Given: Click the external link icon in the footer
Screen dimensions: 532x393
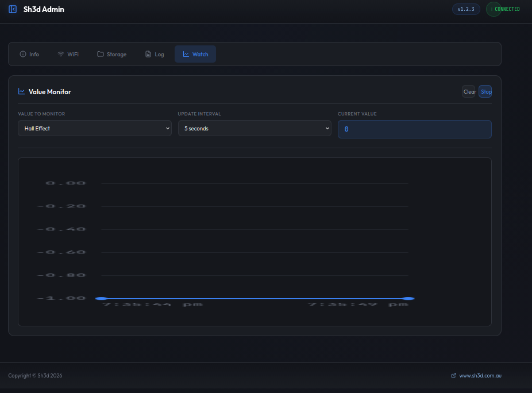Looking at the screenshot, I should [x=454, y=376].
